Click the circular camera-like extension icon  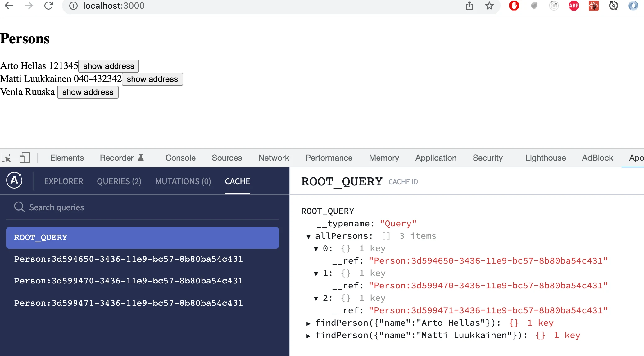point(554,6)
